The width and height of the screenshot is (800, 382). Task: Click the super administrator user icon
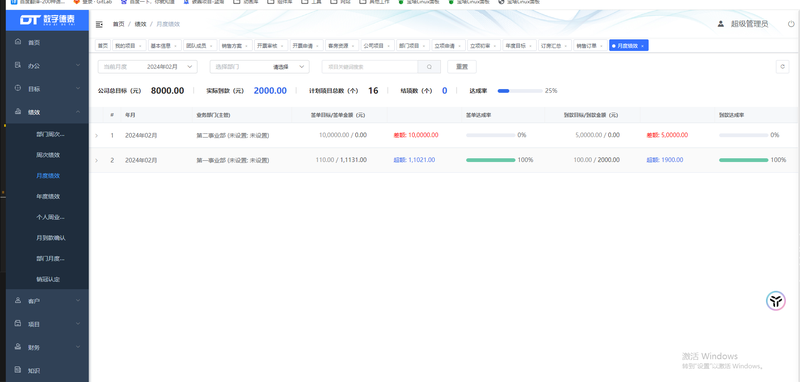point(721,24)
